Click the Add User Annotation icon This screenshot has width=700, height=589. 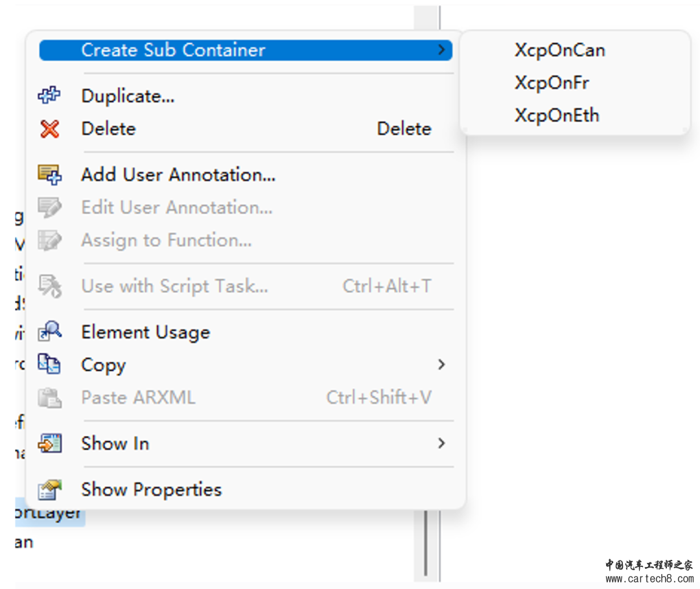tap(49, 174)
